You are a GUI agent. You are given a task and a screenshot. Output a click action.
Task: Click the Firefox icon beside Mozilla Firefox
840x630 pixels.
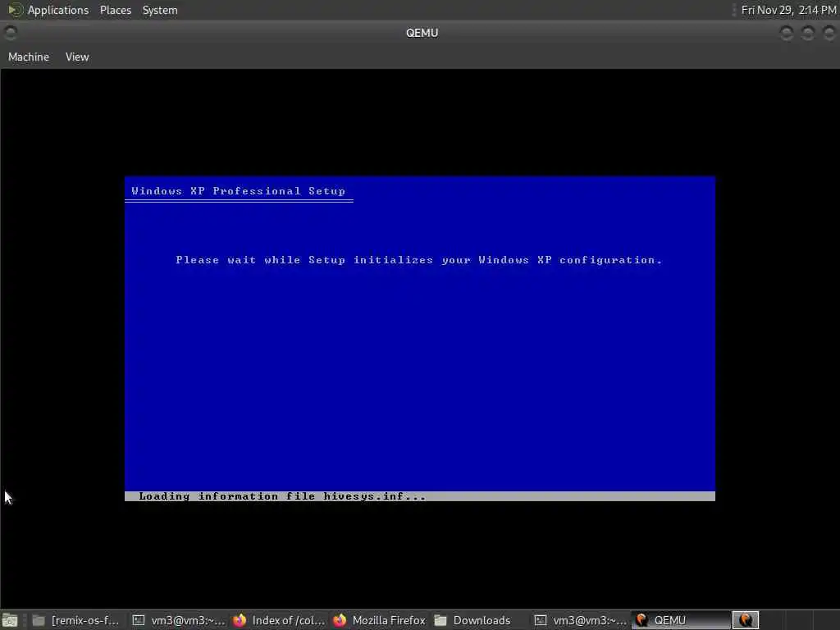[x=340, y=620]
